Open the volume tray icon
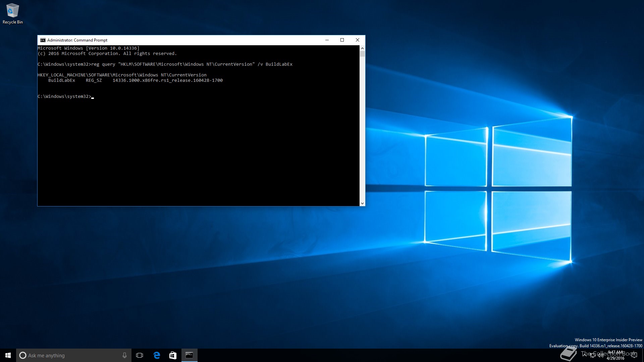This screenshot has width=644, height=362. [x=600, y=355]
